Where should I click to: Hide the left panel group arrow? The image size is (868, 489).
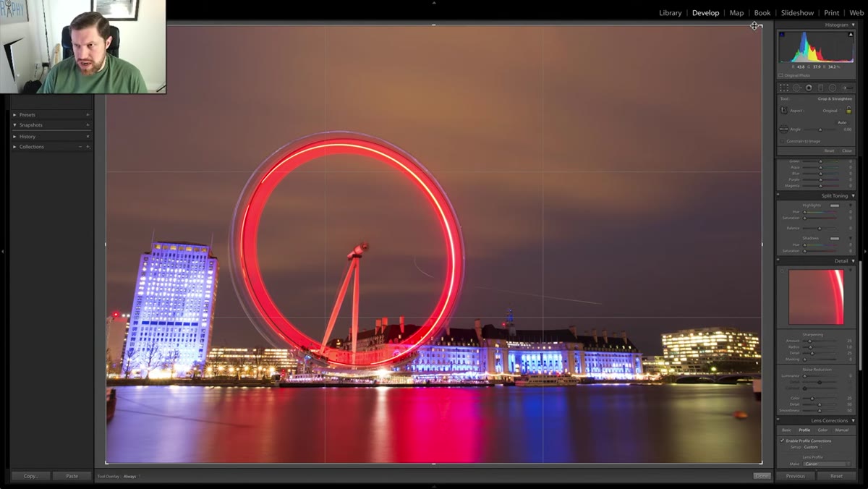point(3,252)
